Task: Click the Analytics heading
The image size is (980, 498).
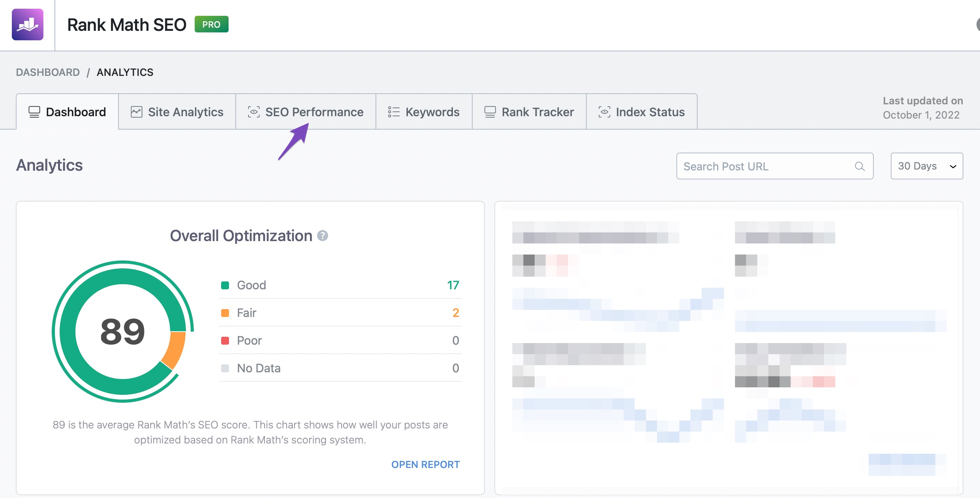Action: (49, 165)
